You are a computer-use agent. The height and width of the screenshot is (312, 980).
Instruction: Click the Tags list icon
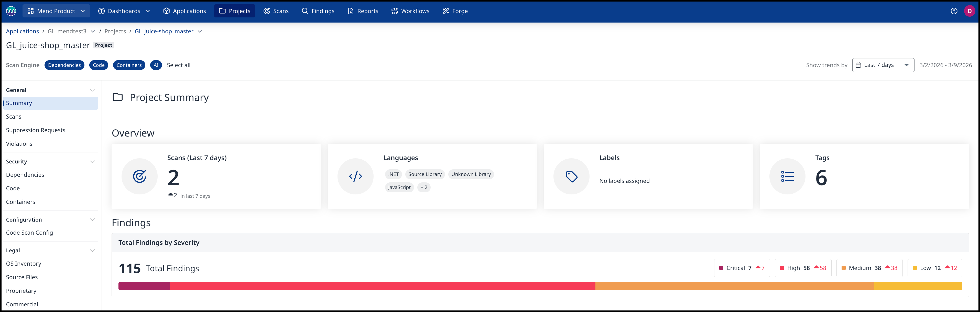pyautogui.click(x=788, y=176)
